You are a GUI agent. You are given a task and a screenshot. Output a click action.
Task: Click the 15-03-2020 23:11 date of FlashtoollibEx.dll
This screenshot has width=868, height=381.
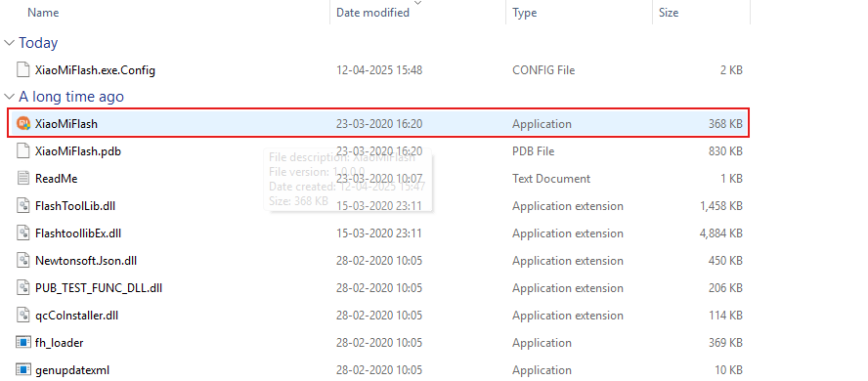pos(379,233)
